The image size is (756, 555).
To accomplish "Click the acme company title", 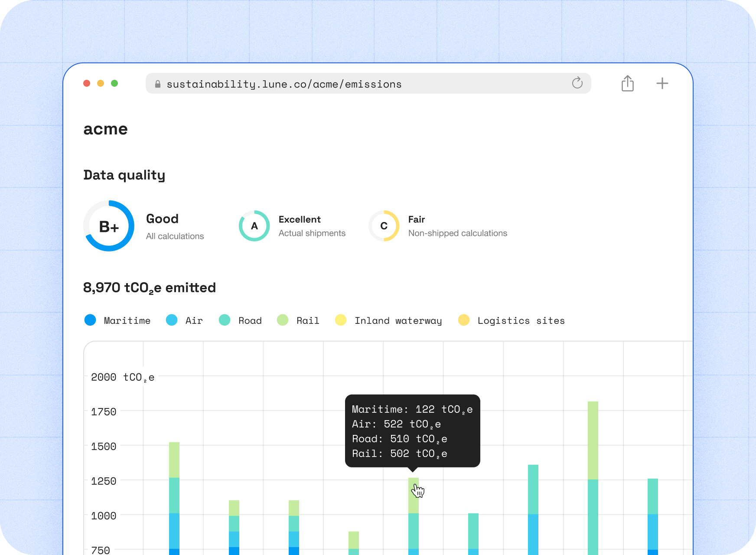I will point(105,129).
